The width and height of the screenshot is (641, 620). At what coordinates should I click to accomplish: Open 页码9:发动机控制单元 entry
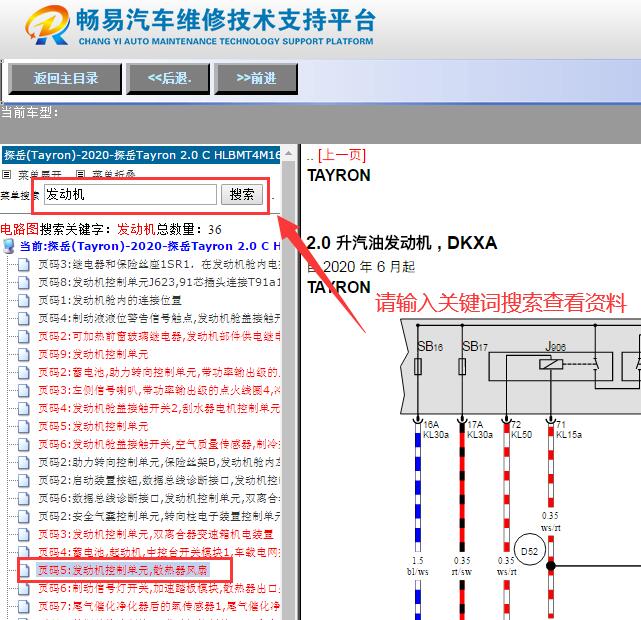point(93,354)
